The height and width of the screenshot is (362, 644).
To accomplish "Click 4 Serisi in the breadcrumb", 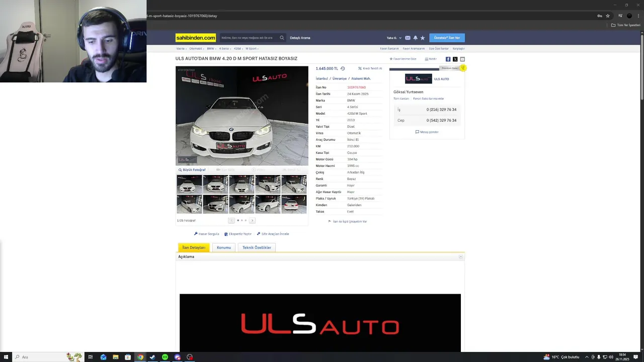I will point(224,49).
